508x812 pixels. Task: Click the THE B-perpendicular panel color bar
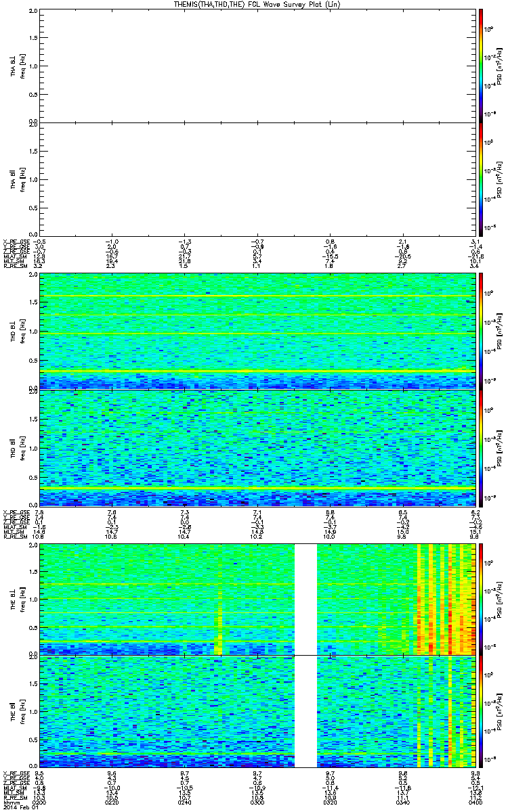point(481,598)
